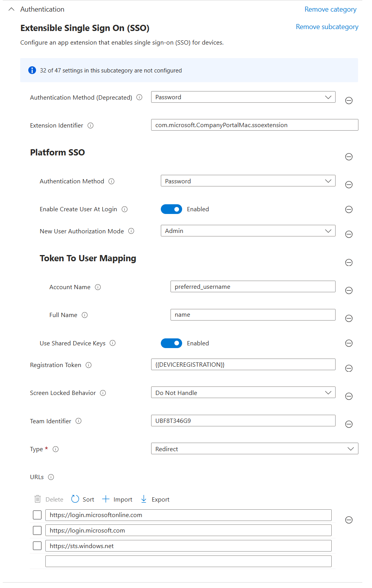Image resolution: width=372 pixels, height=588 pixels.
Task: Check the box for https://login.microsoftonline.com
Action: 37,515
